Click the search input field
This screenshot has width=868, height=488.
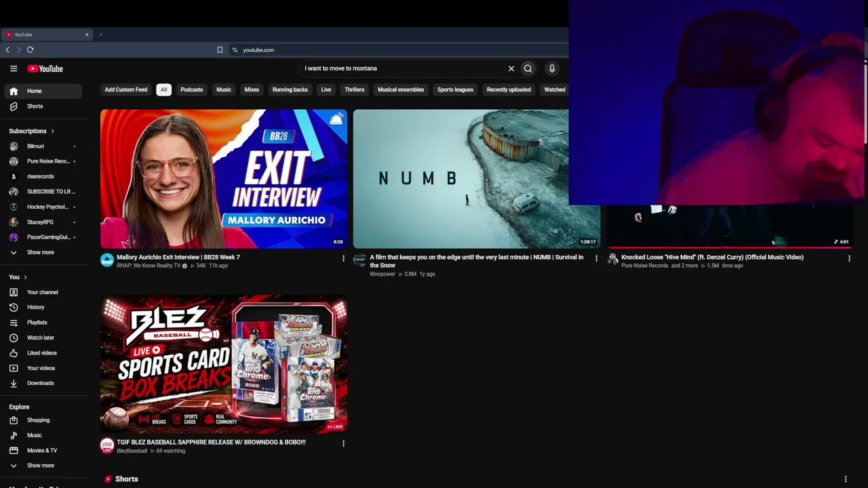403,68
